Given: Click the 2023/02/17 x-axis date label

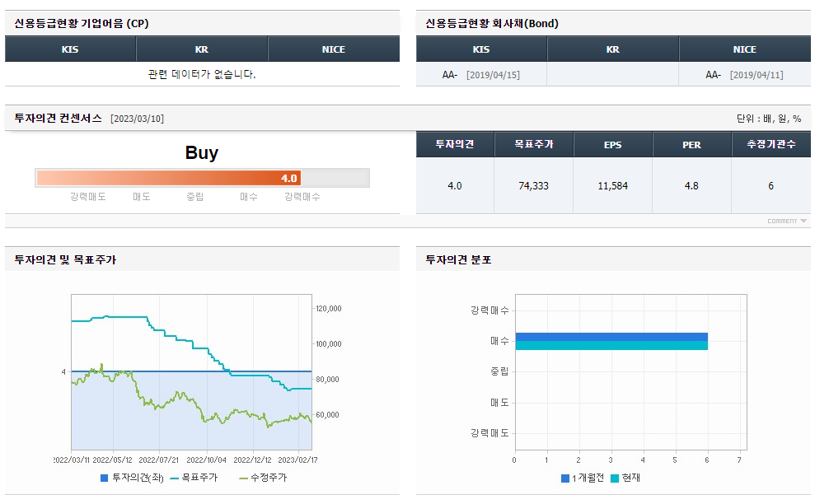Looking at the screenshot, I should pyautogui.click(x=297, y=460).
